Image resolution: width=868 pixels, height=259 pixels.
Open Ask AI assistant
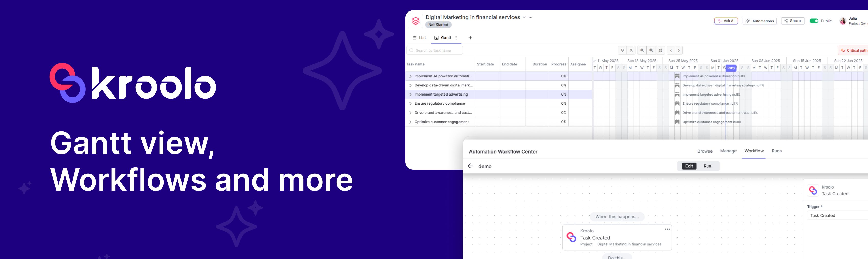(726, 21)
